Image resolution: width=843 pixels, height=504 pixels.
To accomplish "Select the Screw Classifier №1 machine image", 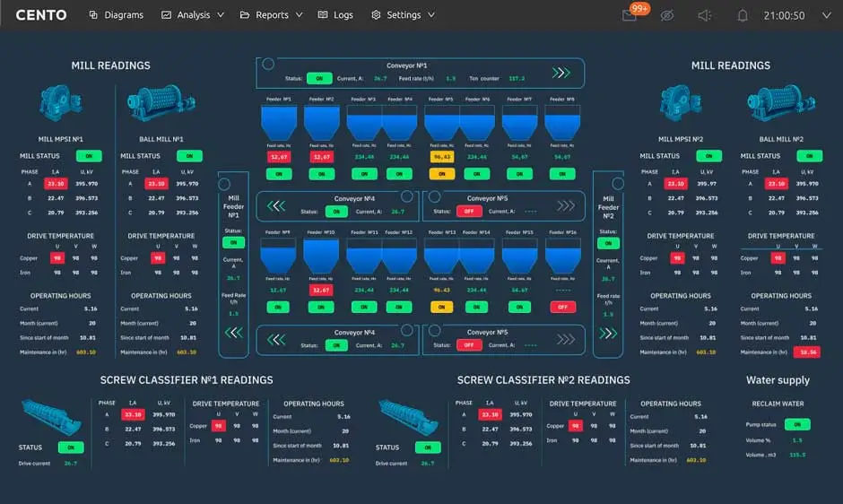I will tap(50, 417).
